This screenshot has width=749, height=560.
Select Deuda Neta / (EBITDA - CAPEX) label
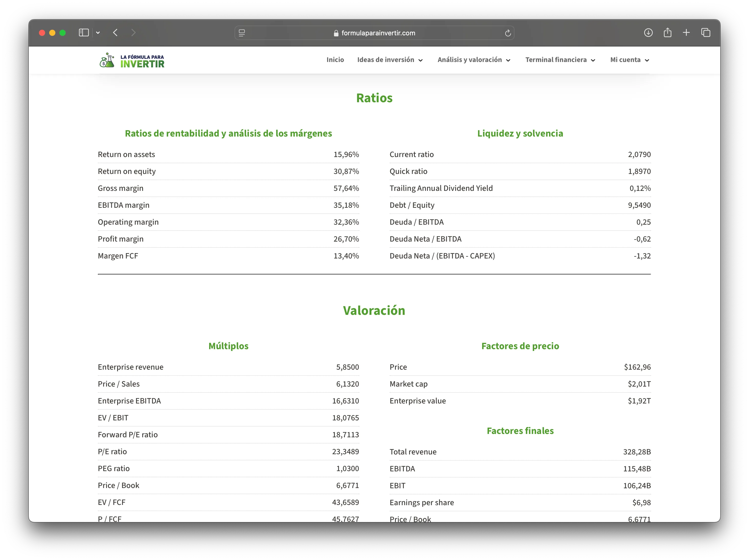[x=442, y=256]
